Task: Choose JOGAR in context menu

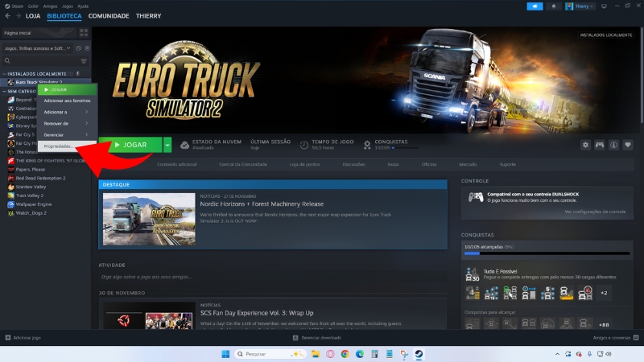Action: (x=68, y=89)
